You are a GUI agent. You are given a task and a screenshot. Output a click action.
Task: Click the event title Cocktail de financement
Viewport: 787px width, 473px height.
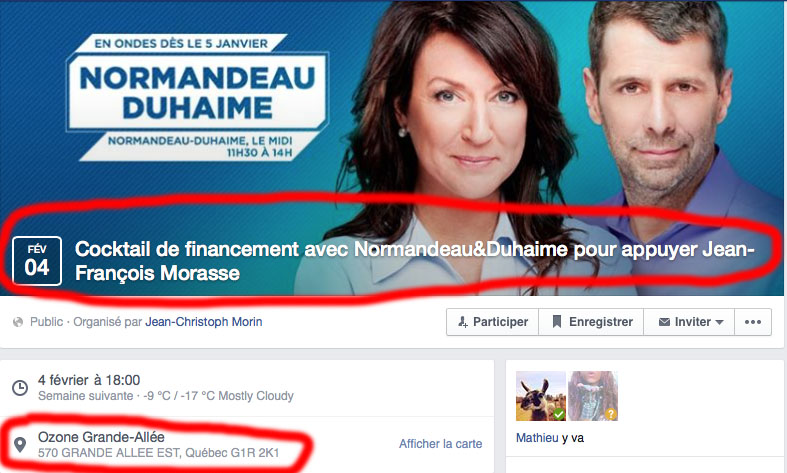pyautogui.click(x=415, y=261)
